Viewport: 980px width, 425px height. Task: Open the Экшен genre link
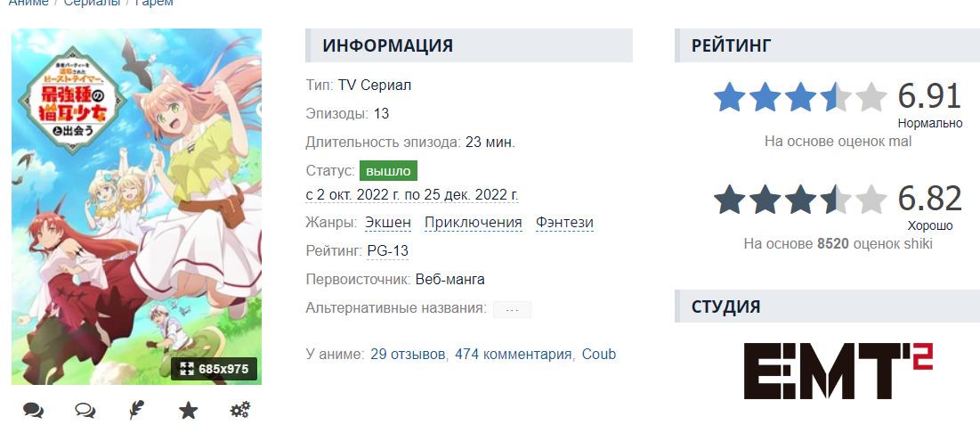coord(388,223)
